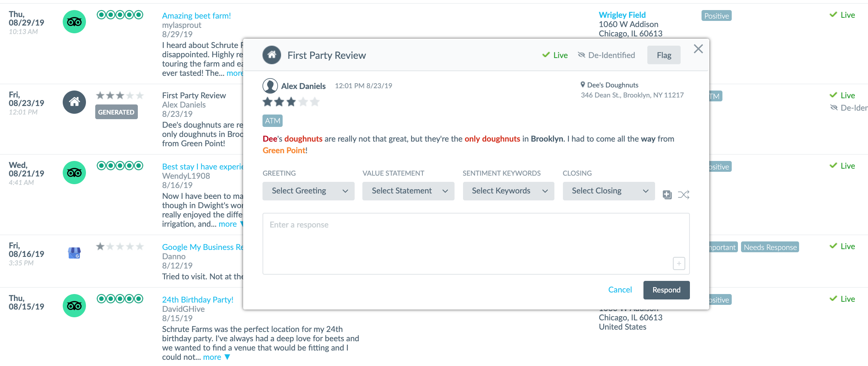This screenshot has height=366, width=868.
Task: Click the highlighted keyword Green Point
Action: pos(284,151)
